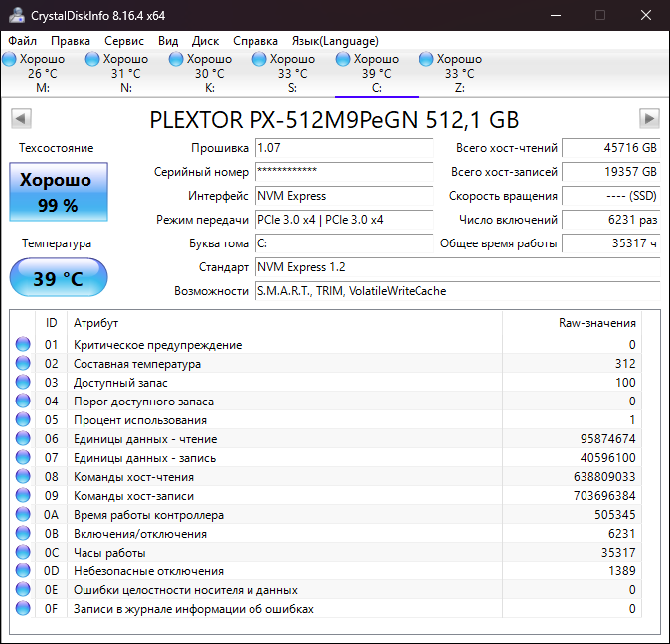This screenshot has width=670, height=644.
Task: Select row Составная температура
Action: pos(326,363)
